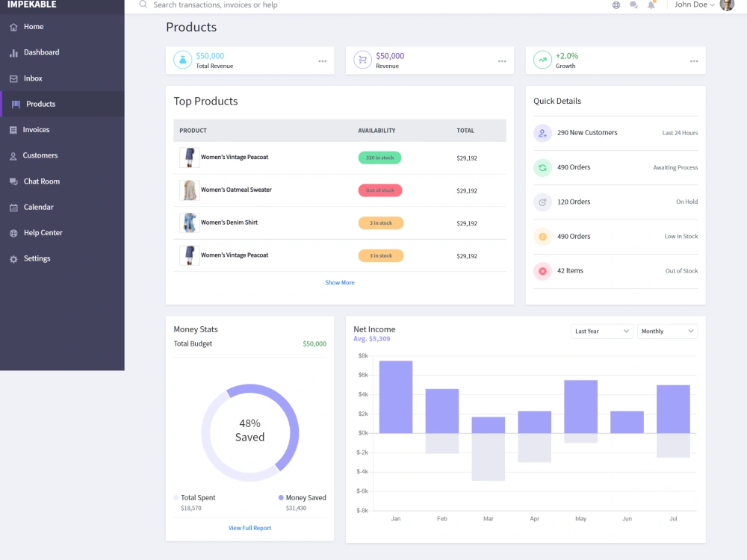Open the Chat Room menu item
Viewport: 747px width, 560px height.
click(62, 181)
